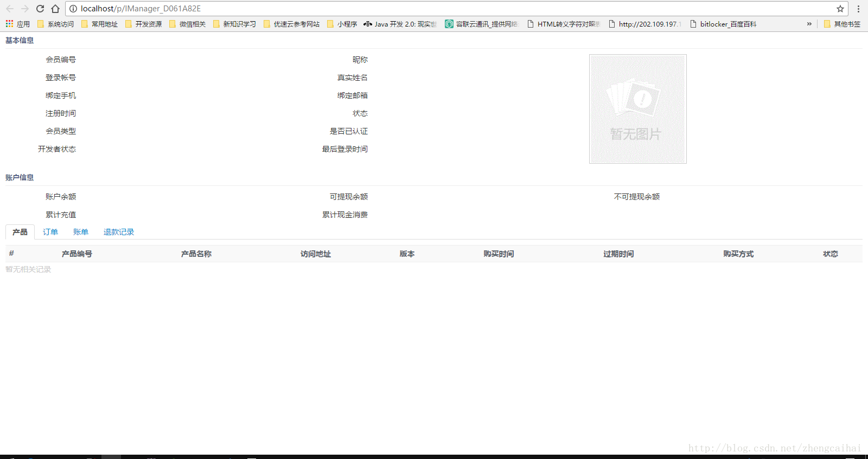Open Chrome three-dot menu
The height and width of the screenshot is (459, 868).
[858, 9]
